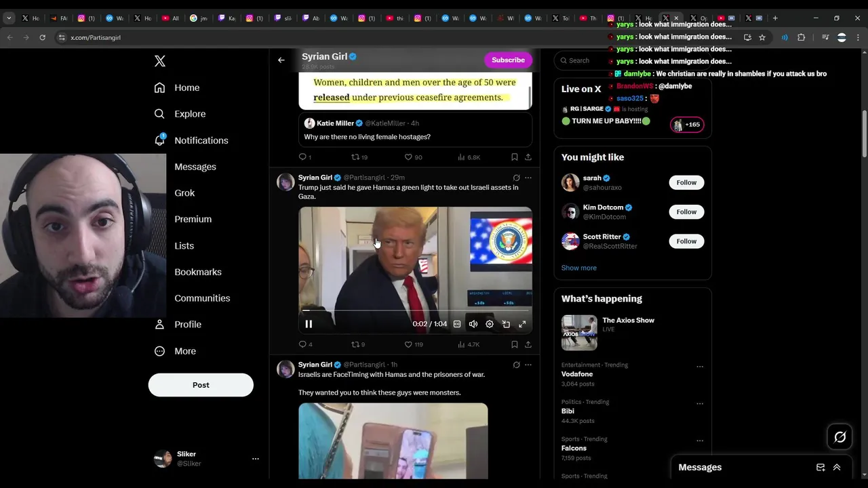Follow Kim Dotcom

686,211
